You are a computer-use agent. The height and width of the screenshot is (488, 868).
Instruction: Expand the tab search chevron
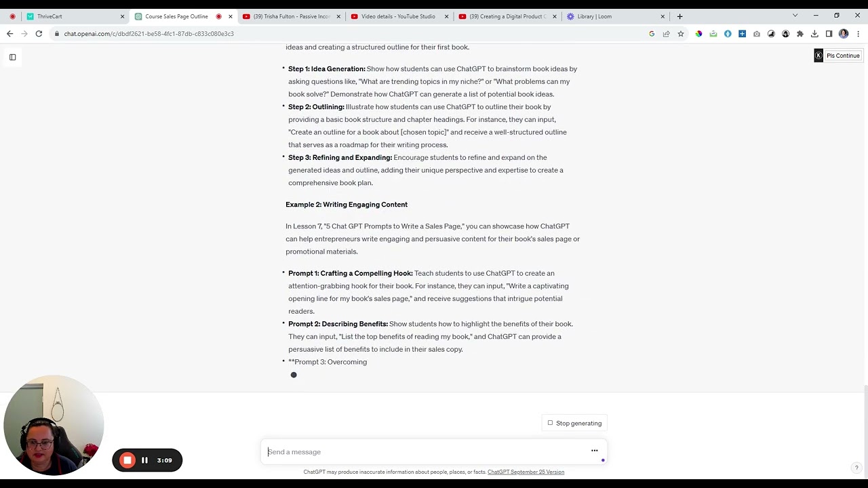(x=795, y=16)
